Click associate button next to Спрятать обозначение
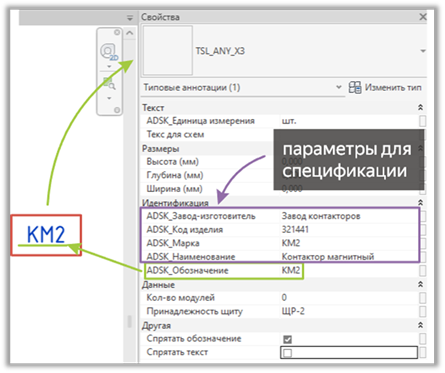 point(422,339)
